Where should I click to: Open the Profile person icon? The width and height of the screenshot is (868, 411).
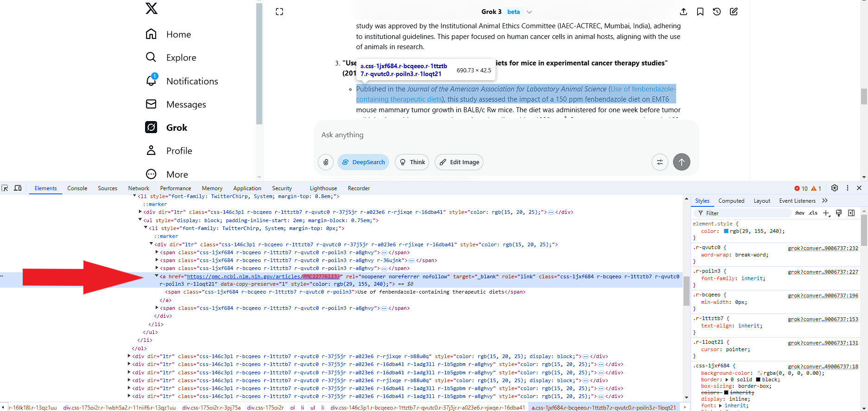[151, 150]
